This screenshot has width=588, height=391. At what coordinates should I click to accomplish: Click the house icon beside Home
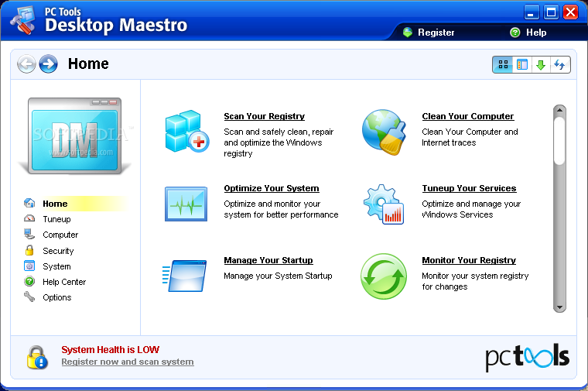(29, 203)
